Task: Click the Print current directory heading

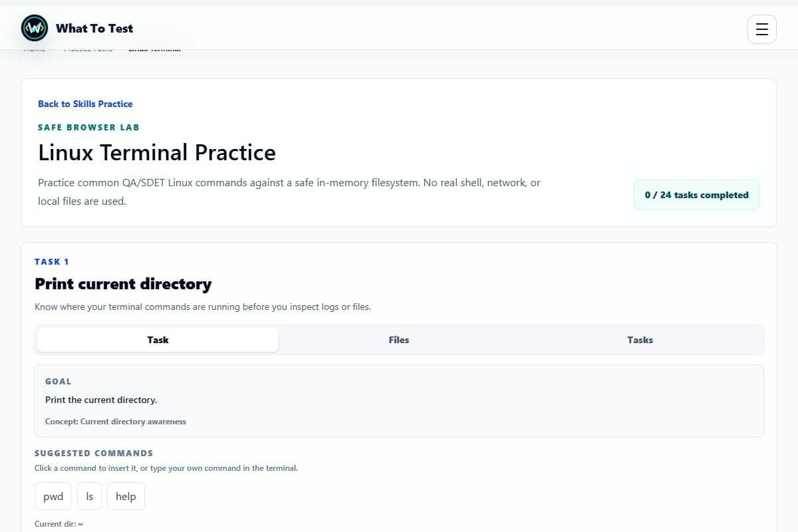Action: tap(123, 284)
